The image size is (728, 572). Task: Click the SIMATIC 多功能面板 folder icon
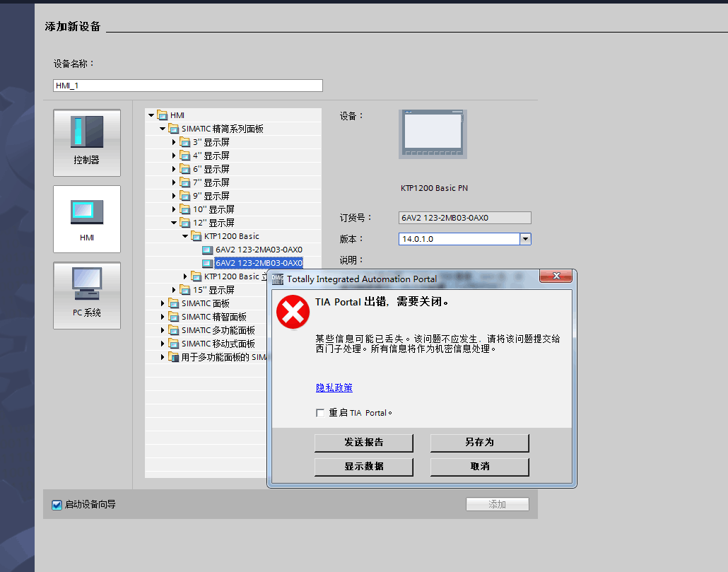pyautogui.click(x=174, y=331)
